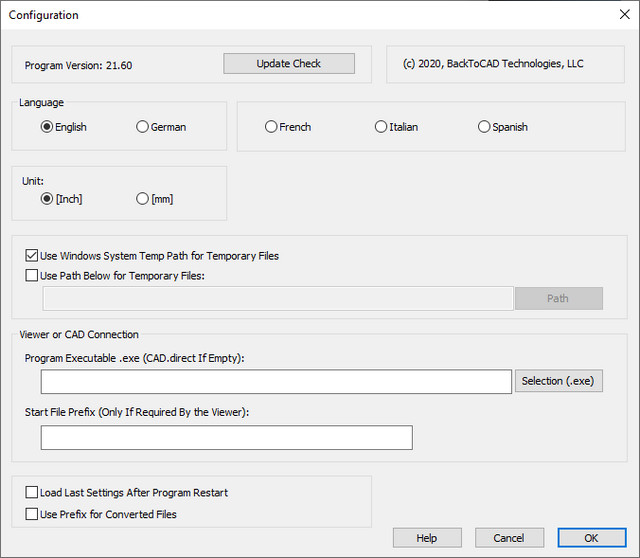The image size is (640, 558).
Task: Focus the Start File Prefix text box
Action: pos(226,438)
